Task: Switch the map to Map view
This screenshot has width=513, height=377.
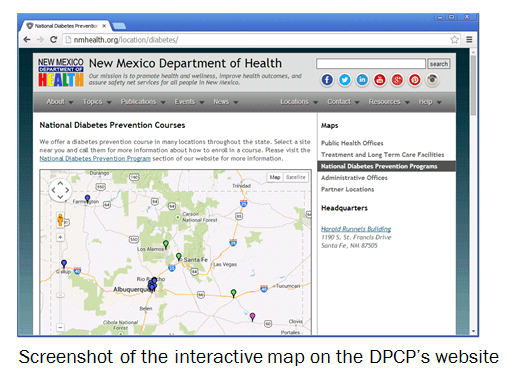Action: click(x=275, y=177)
